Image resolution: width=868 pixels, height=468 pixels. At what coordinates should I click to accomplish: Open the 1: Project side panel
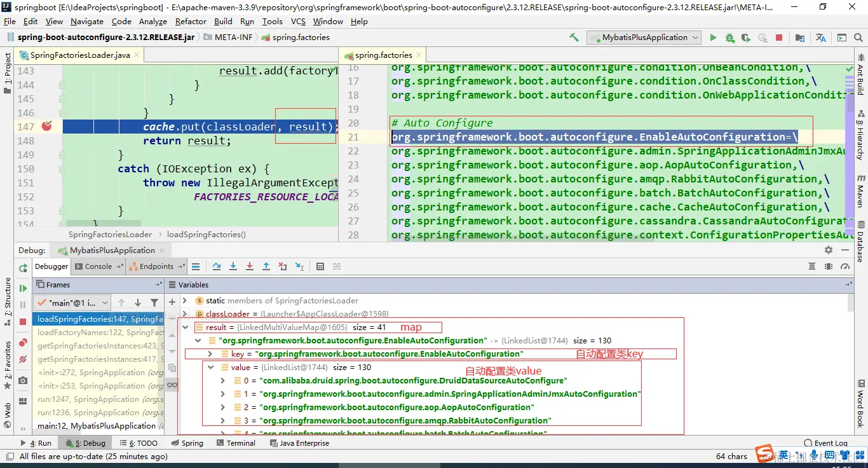point(8,72)
